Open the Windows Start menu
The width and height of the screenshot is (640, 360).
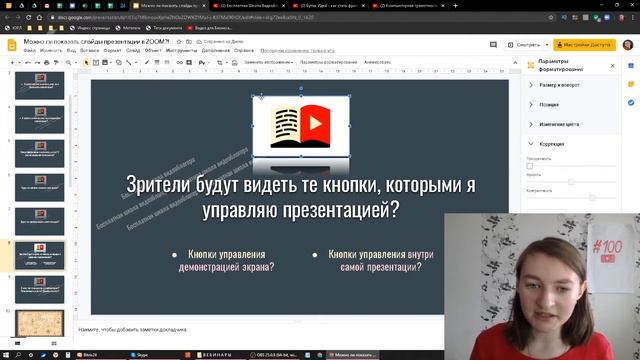(6, 355)
